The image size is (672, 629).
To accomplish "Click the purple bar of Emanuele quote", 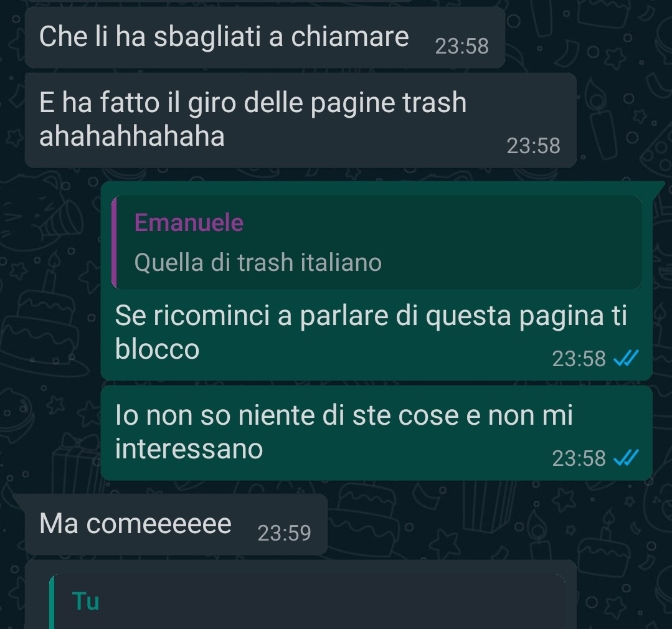I will pos(114,242).
